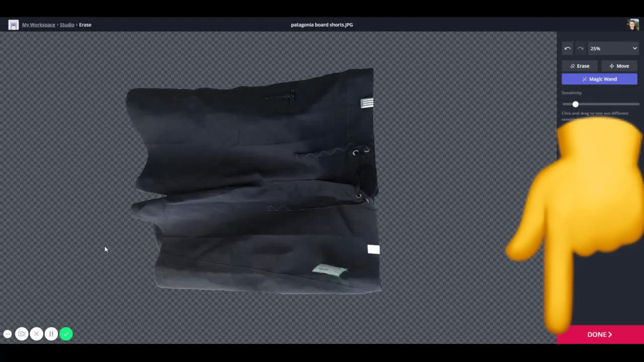Open the user profile avatar

coord(632,25)
